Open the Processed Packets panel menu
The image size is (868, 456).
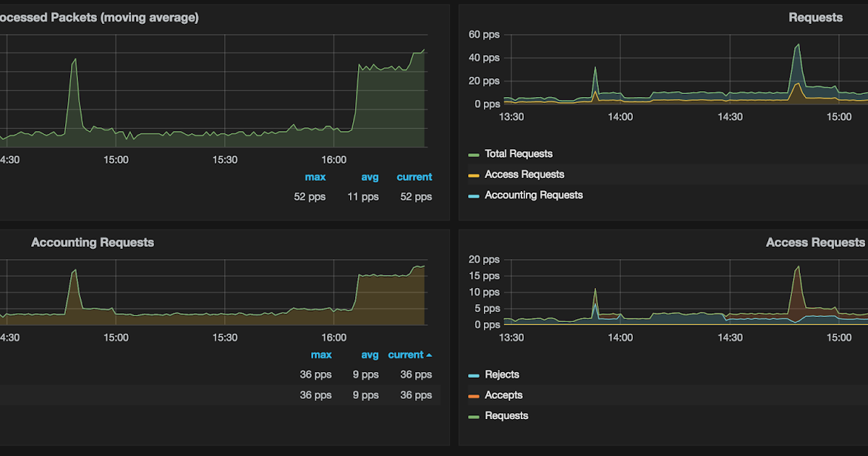[98, 17]
